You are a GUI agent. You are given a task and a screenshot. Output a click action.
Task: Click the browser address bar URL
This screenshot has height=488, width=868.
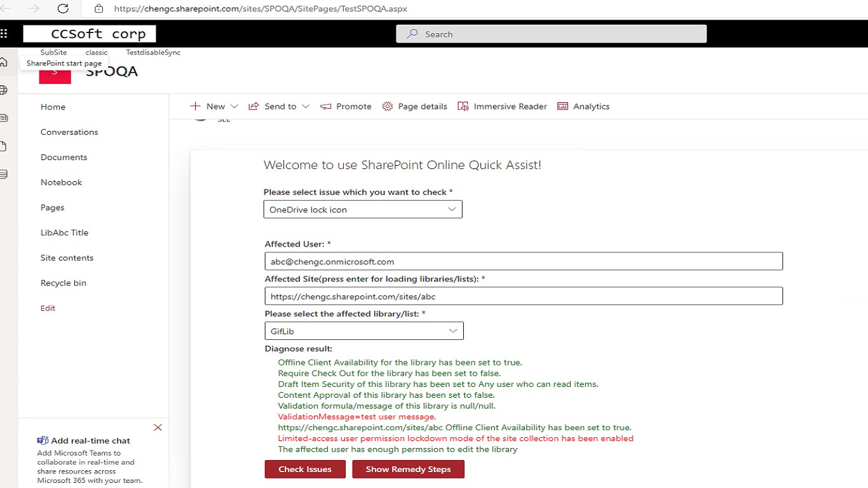[261, 9]
